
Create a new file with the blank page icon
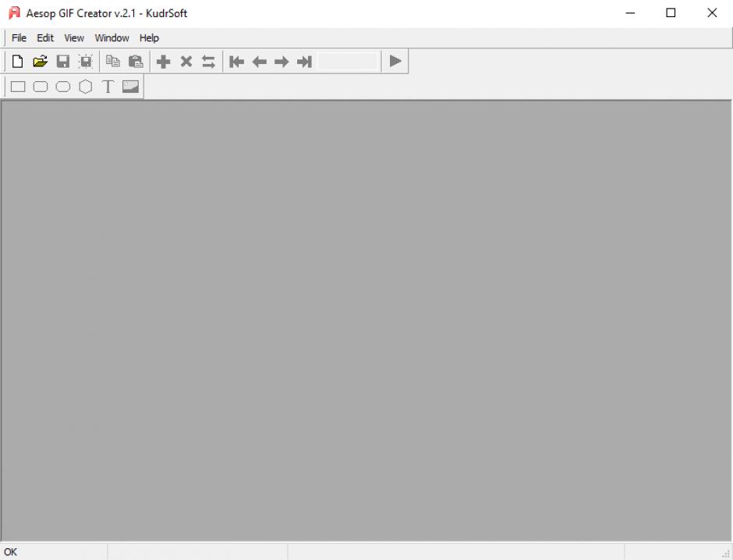[17, 62]
